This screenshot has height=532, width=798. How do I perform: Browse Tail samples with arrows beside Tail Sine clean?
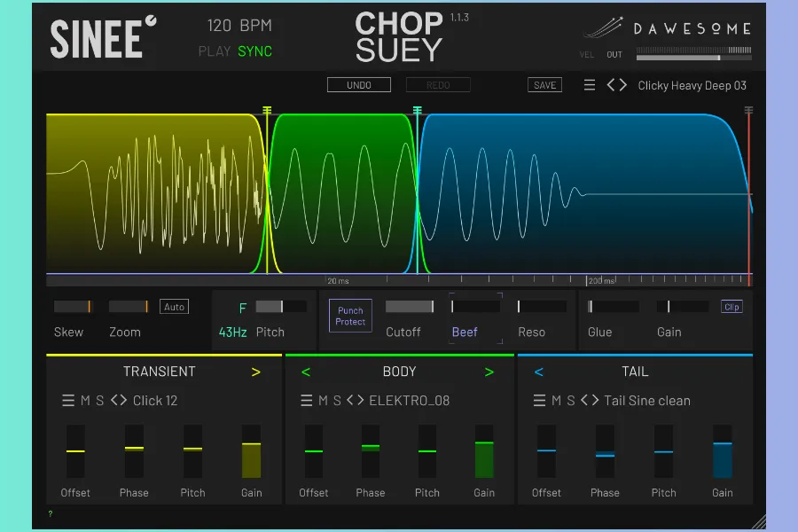[x=590, y=401]
